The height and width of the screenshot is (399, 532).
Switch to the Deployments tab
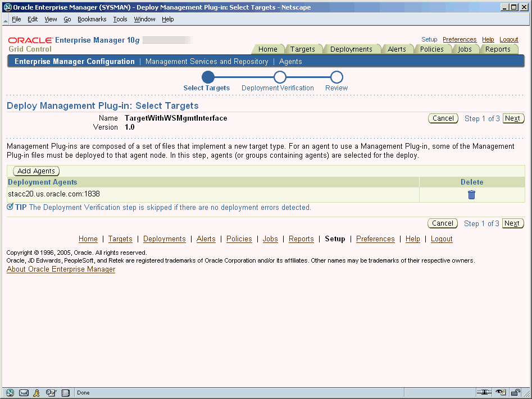(x=351, y=49)
